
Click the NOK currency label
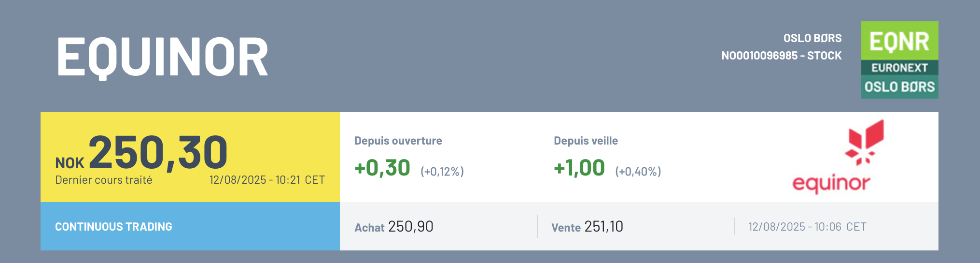70,163
